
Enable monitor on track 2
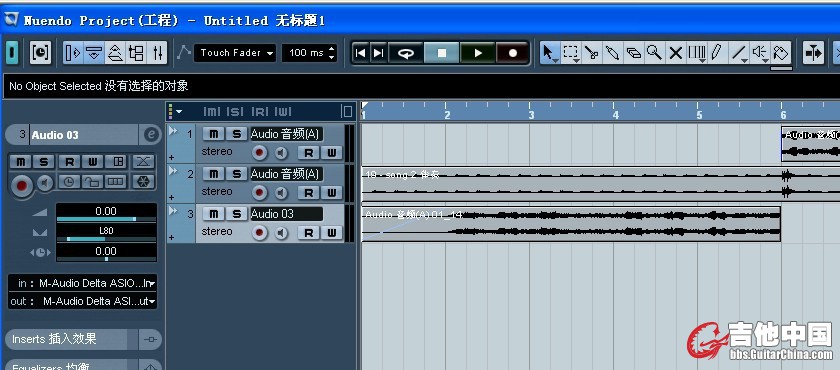(281, 193)
